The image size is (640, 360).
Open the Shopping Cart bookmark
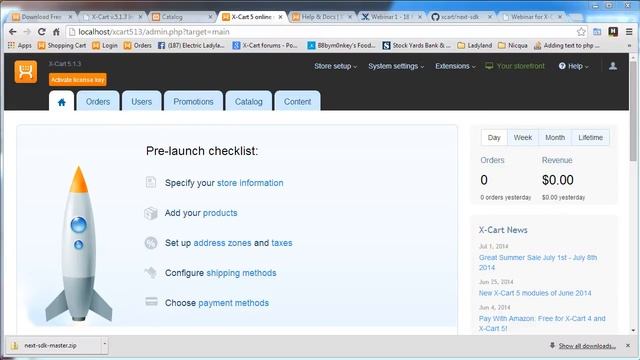click(62, 45)
